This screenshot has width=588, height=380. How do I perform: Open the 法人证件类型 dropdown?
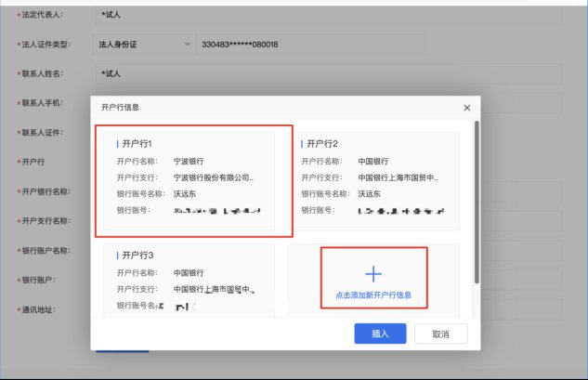coord(144,45)
